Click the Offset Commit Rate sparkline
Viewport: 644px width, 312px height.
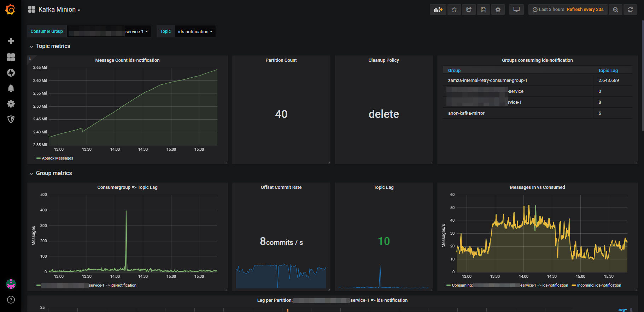(x=281, y=276)
